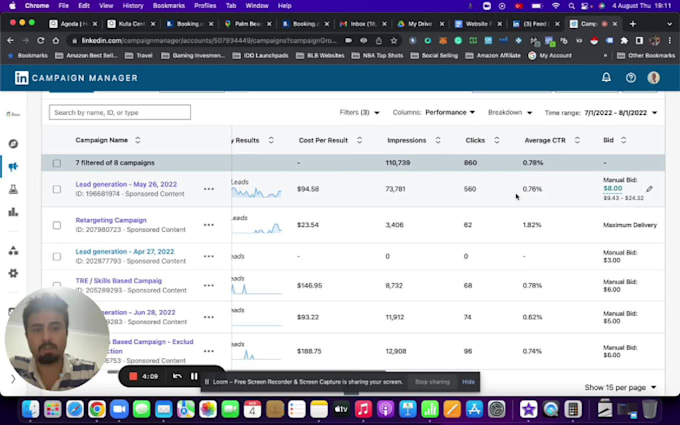Open the Filters (3) dropdown
The height and width of the screenshot is (425, 680).
360,112
